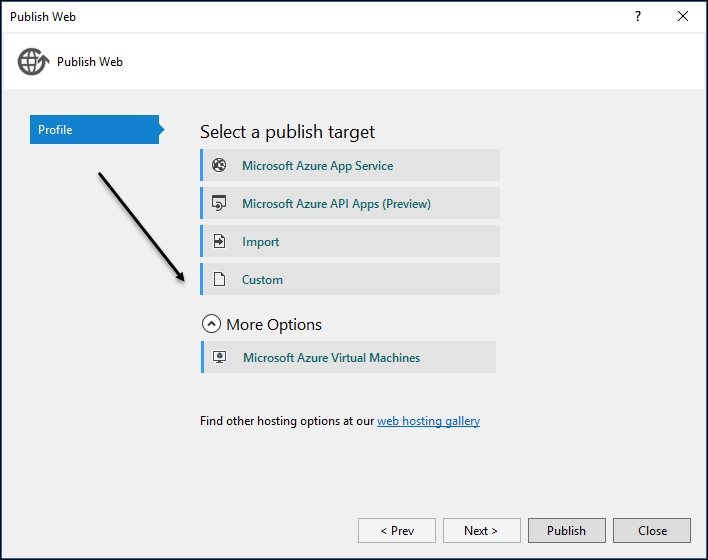The width and height of the screenshot is (708, 560).
Task: Click the Azure Virtual Machines monitor icon
Action: 219,357
